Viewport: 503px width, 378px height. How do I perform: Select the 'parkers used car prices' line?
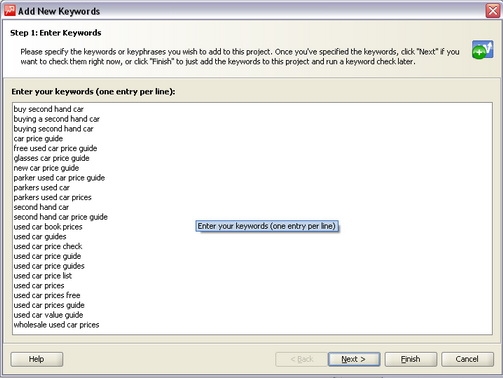point(53,197)
